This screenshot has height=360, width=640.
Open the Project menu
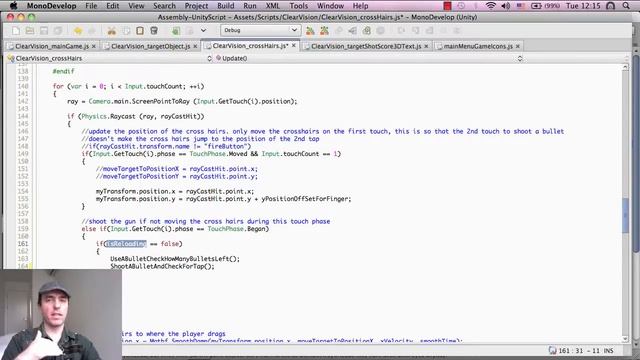[x=196, y=6]
